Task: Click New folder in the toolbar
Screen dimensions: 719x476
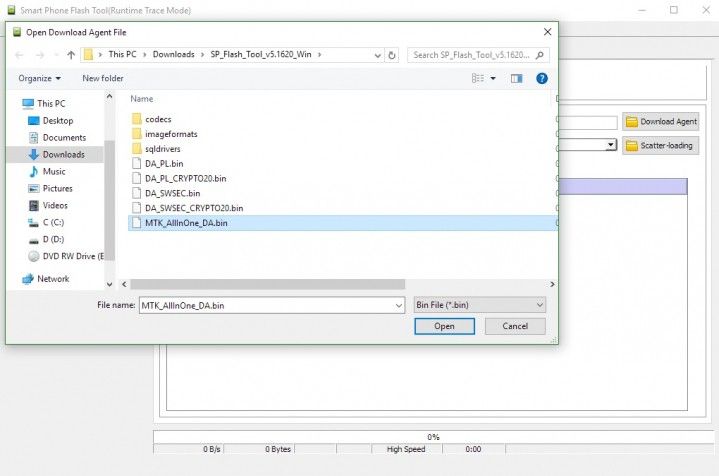Action: click(x=103, y=78)
